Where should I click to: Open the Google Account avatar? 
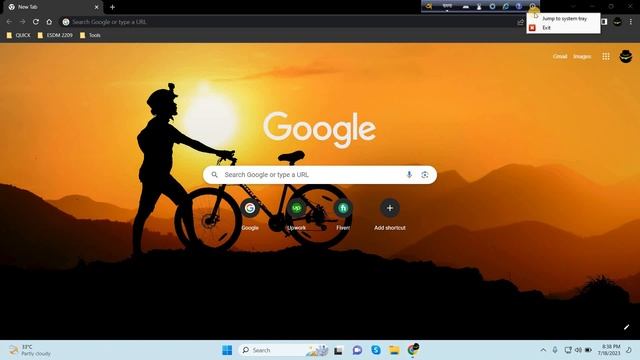[626, 56]
